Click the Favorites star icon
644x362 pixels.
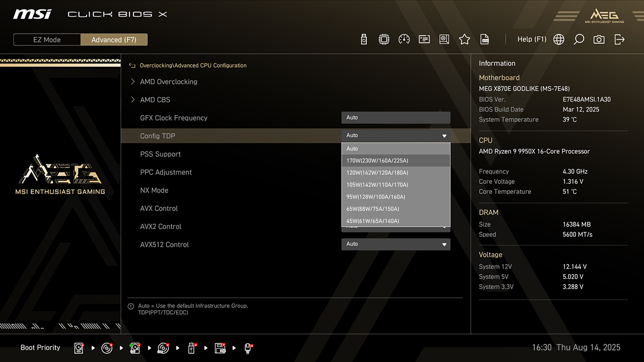tap(464, 39)
